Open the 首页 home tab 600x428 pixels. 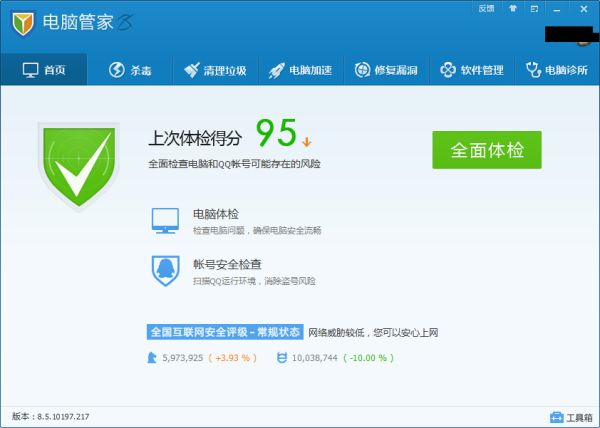[x=44, y=70]
